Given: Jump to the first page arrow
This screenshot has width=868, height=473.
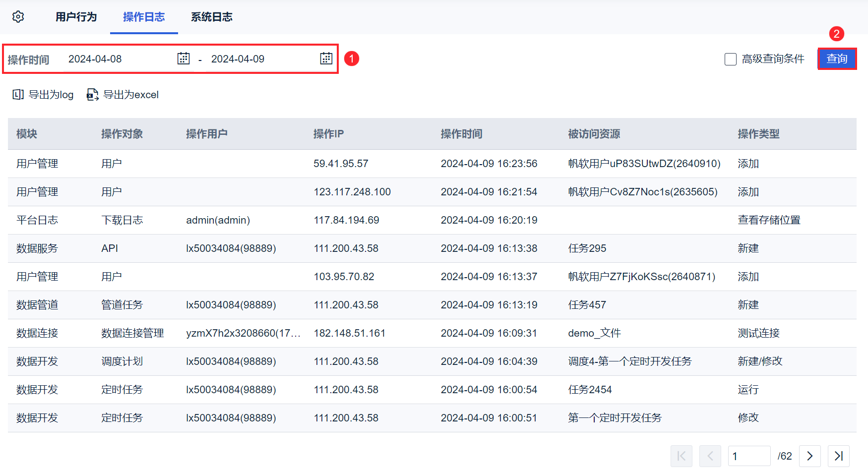Looking at the screenshot, I should coord(682,456).
